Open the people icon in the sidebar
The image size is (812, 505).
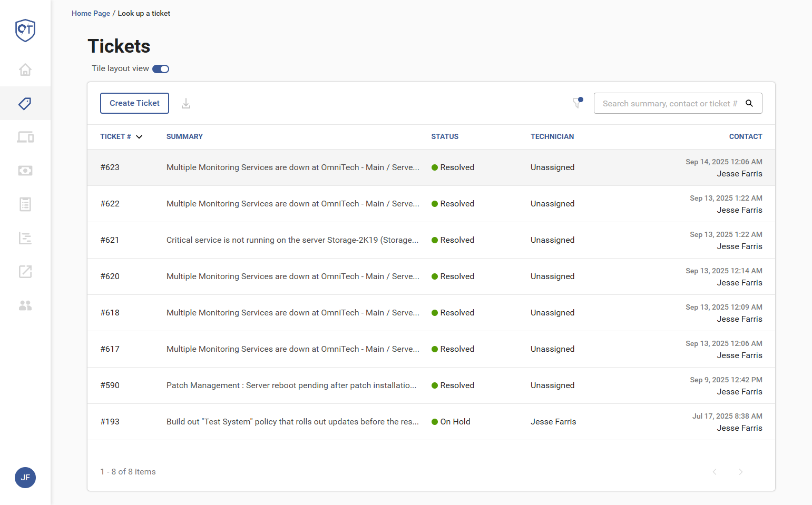pos(25,305)
